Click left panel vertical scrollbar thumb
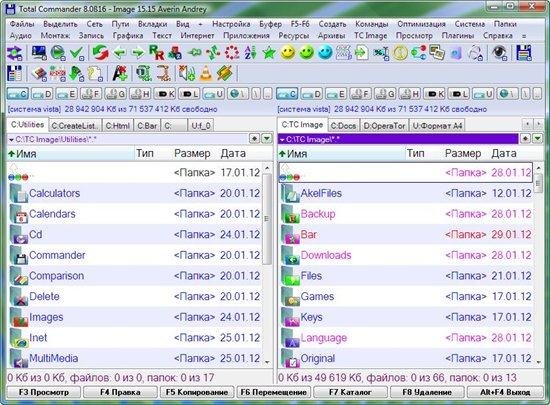Viewport: 550px width, 405px height. coord(267,219)
